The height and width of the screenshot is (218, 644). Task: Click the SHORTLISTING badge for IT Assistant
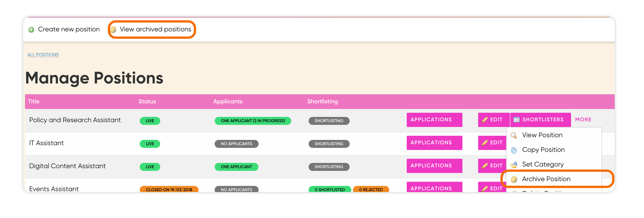pos(329,144)
